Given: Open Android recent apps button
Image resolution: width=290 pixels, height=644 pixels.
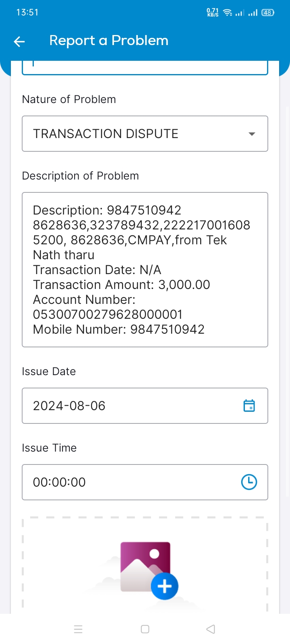Looking at the screenshot, I should [78, 629].
